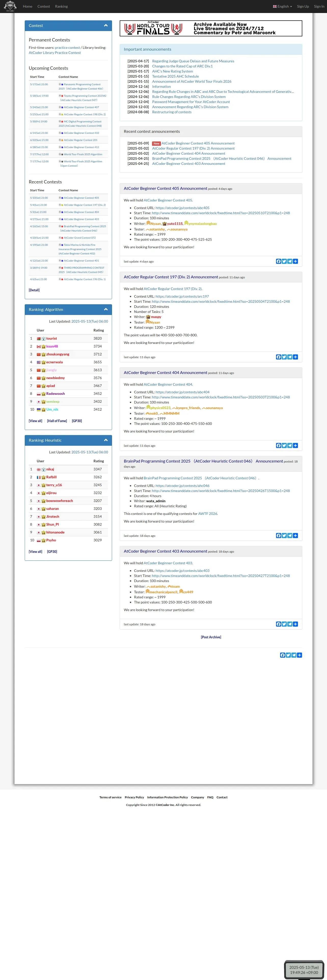Collapse the Ranking: Heuristic panel
The image size is (327, 980).
tap(106, 440)
